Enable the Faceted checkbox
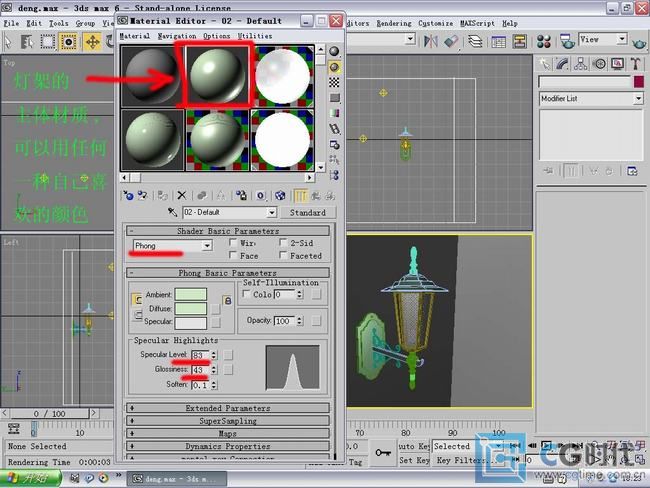 284,255
